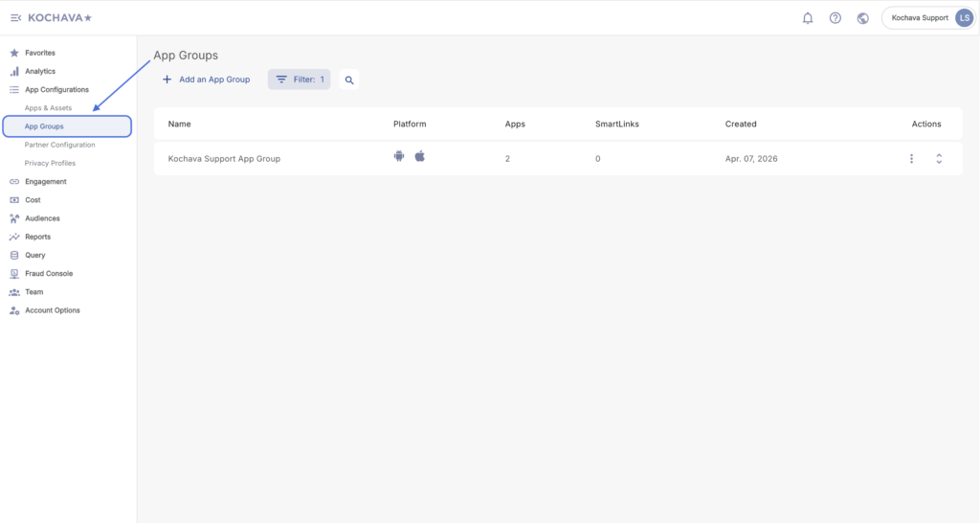980x523 pixels.
Task: Open the Fraud Console section
Action: click(x=49, y=274)
